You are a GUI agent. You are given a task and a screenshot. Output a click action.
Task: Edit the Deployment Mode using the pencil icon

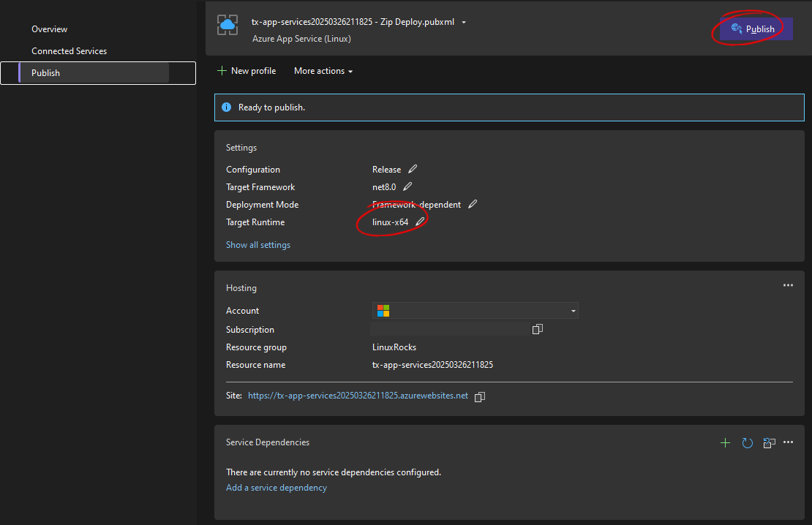click(472, 204)
